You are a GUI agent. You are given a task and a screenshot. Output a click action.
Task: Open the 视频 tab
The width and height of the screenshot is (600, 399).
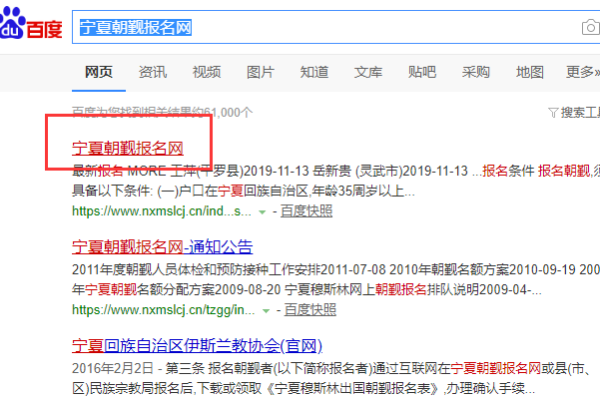[x=207, y=72]
